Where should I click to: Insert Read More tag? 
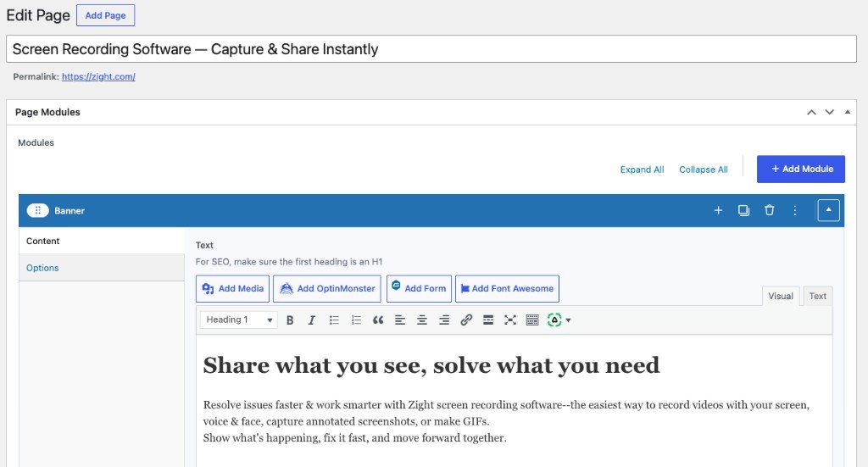coord(488,320)
